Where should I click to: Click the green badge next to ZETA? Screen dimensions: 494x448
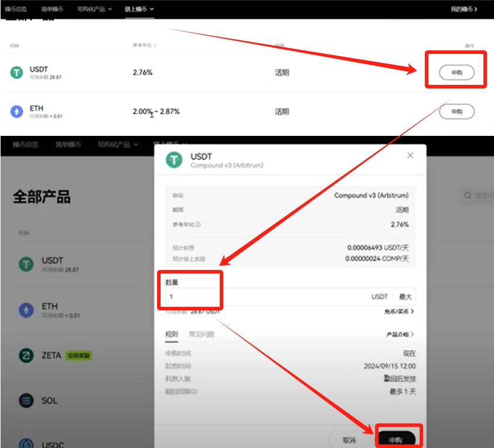(79, 355)
